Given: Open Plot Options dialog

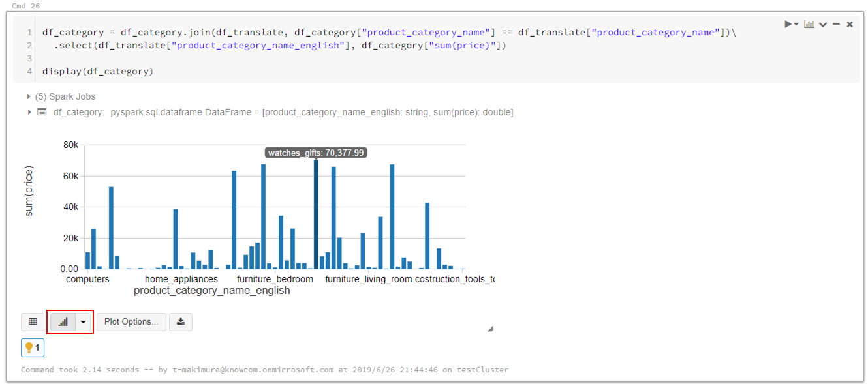Looking at the screenshot, I should (131, 321).
